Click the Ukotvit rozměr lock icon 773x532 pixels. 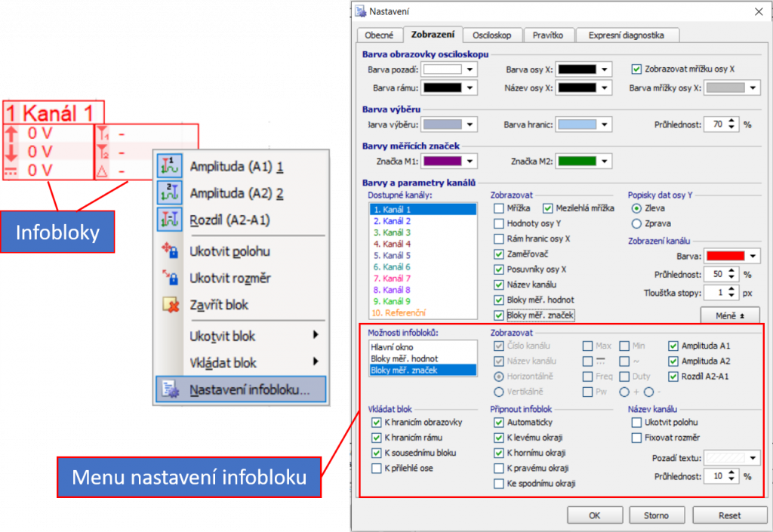[169, 278]
